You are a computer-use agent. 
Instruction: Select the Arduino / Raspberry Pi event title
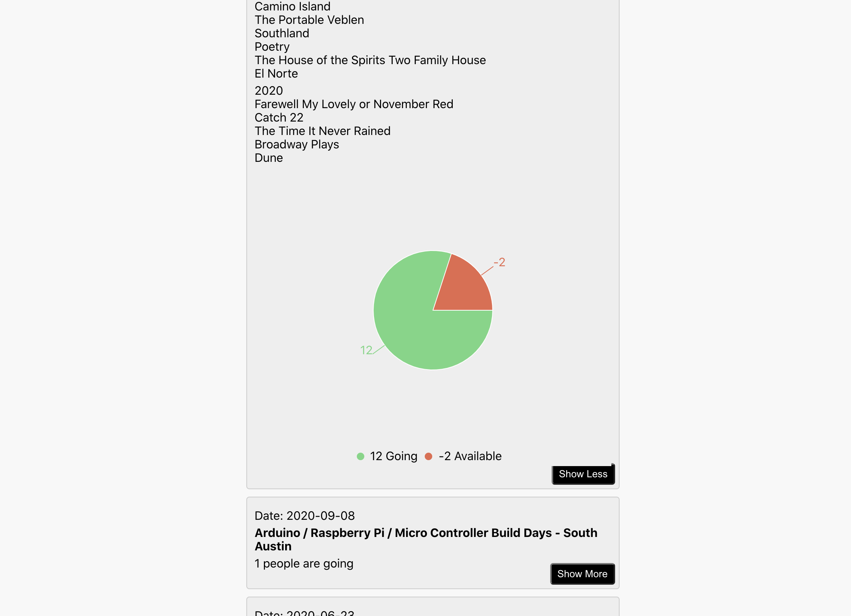coord(426,540)
